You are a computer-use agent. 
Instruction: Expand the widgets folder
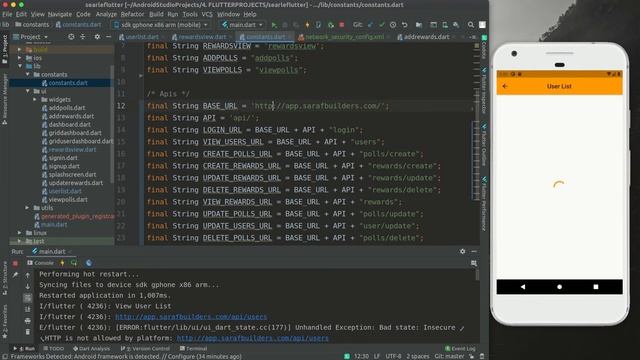pyautogui.click(x=35, y=100)
